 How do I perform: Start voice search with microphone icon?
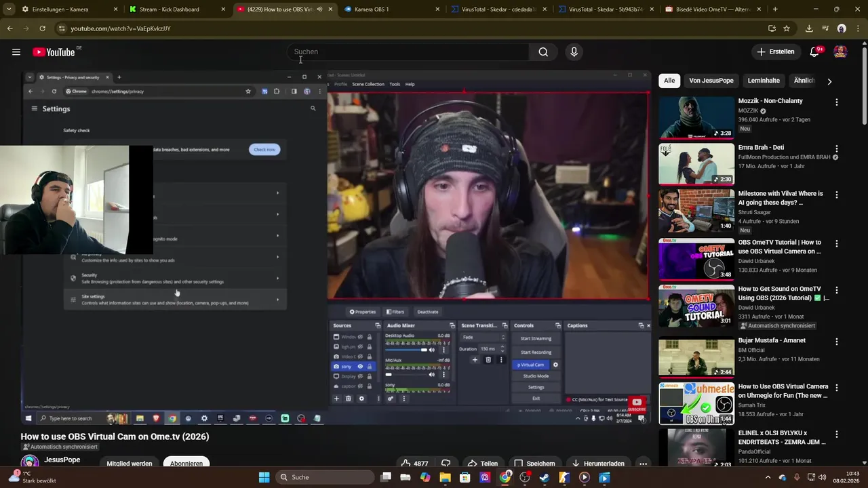574,52
